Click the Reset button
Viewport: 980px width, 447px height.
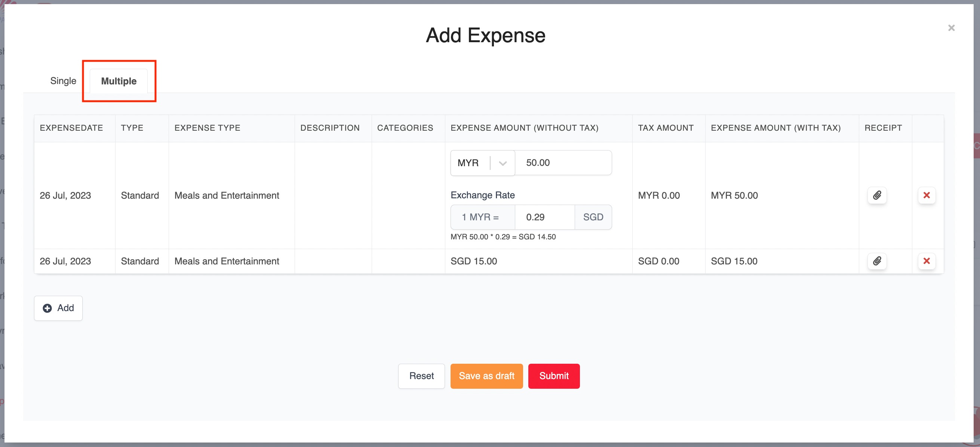tap(421, 376)
